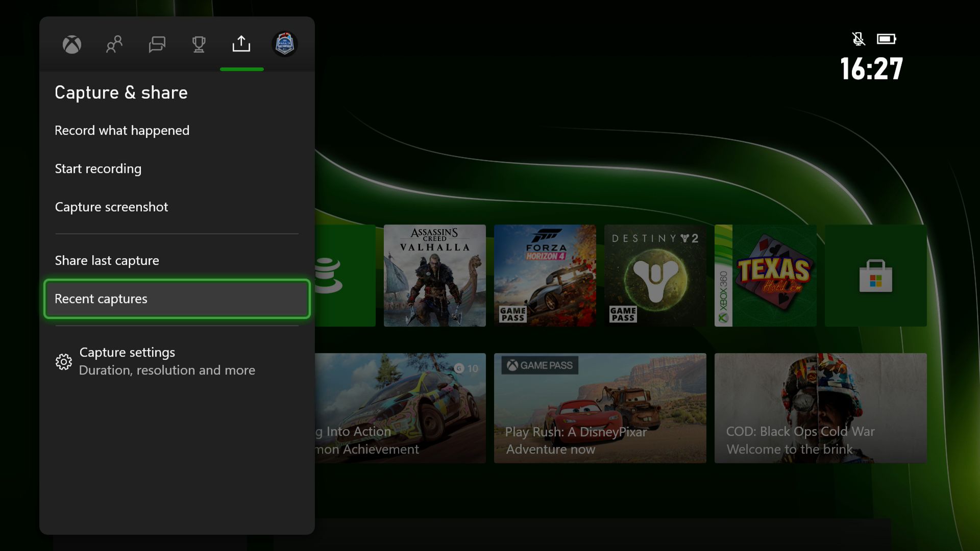
Task: Open COD: Black Ops Cold War promo
Action: [x=820, y=408]
